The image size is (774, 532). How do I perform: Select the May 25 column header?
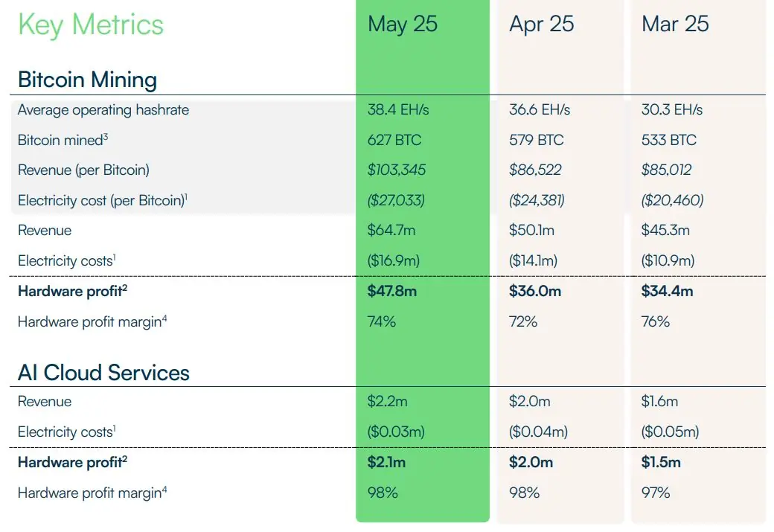coord(403,24)
